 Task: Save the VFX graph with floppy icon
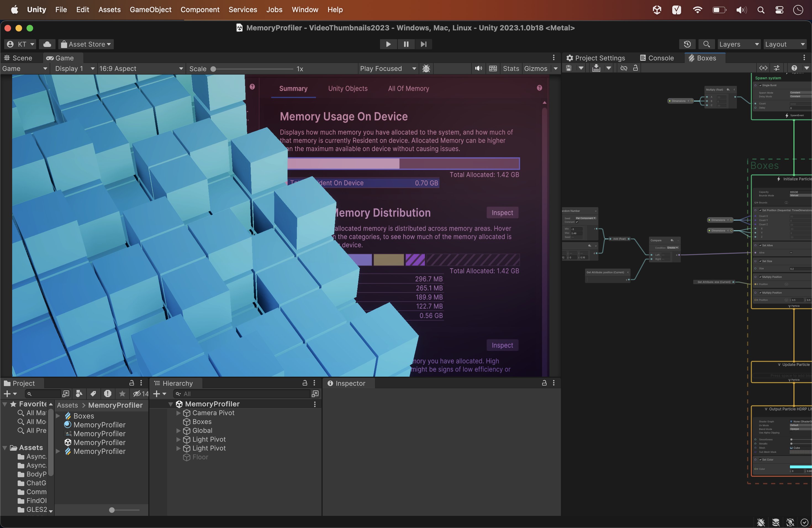(x=568, y=68)
